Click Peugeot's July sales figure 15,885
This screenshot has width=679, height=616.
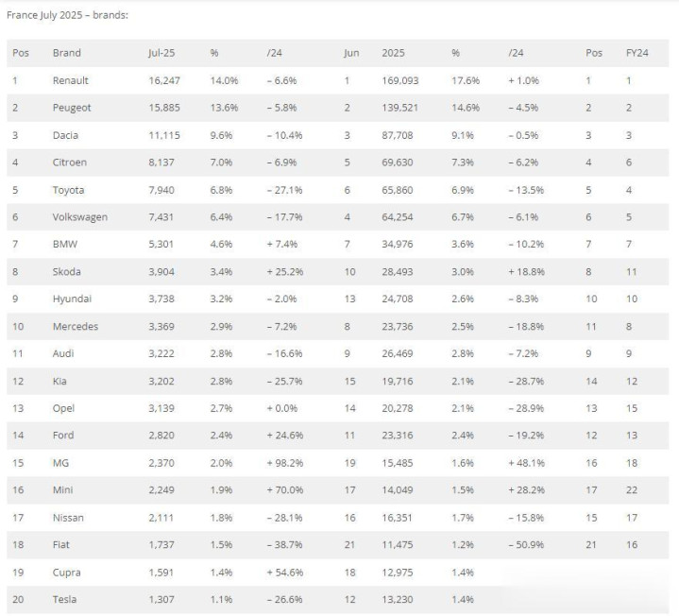pos(164,108)
